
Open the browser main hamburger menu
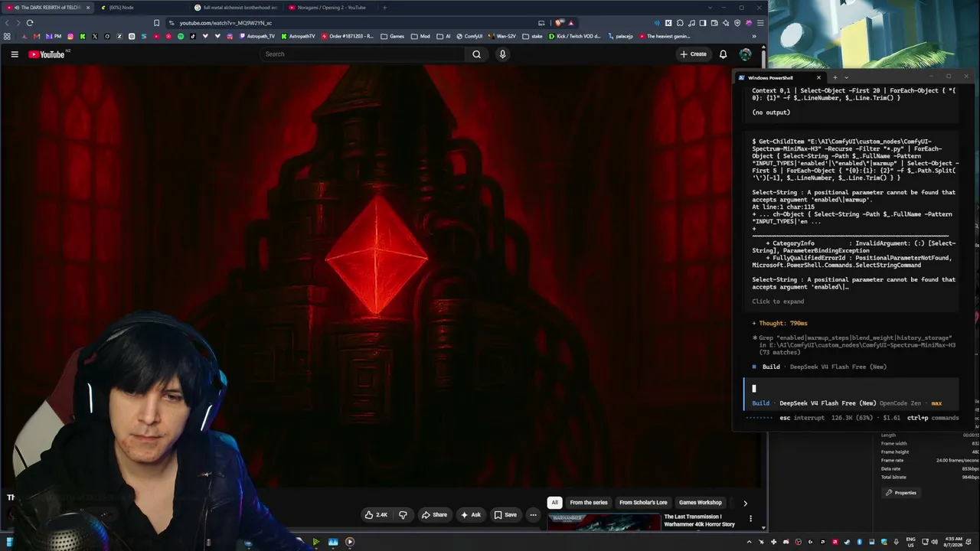pos(760,23)
